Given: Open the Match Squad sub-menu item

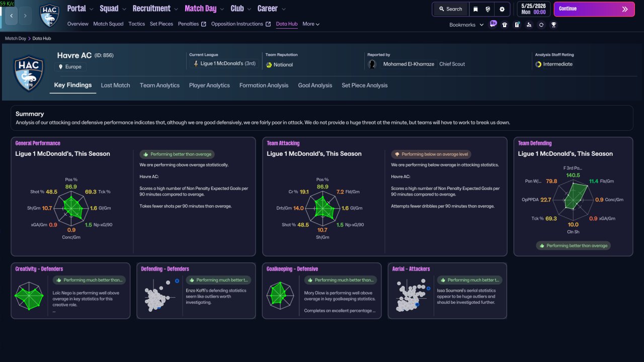Looking at the screenshot, I should click(108, 24).
